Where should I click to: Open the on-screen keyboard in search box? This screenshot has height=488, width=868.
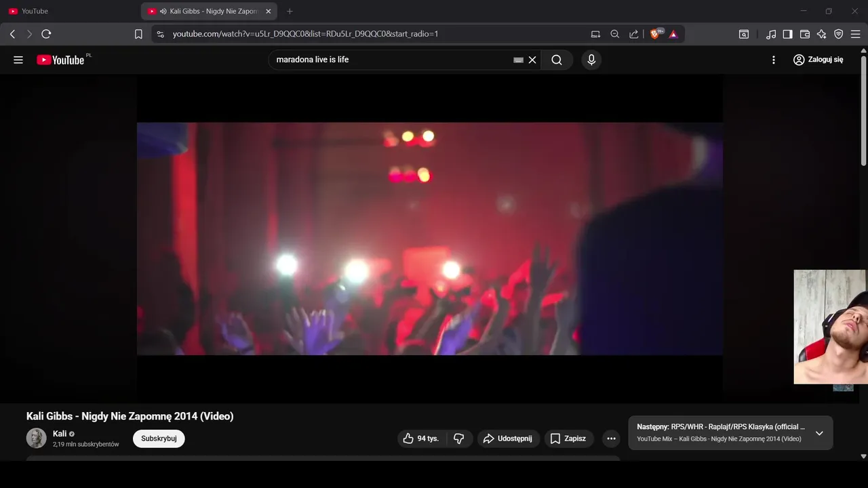coord(518,60)
